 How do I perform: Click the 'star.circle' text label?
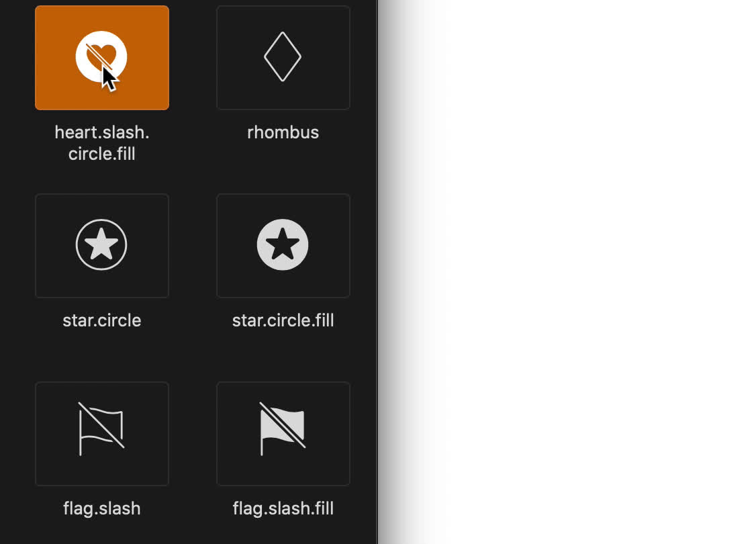click(102, 320)
